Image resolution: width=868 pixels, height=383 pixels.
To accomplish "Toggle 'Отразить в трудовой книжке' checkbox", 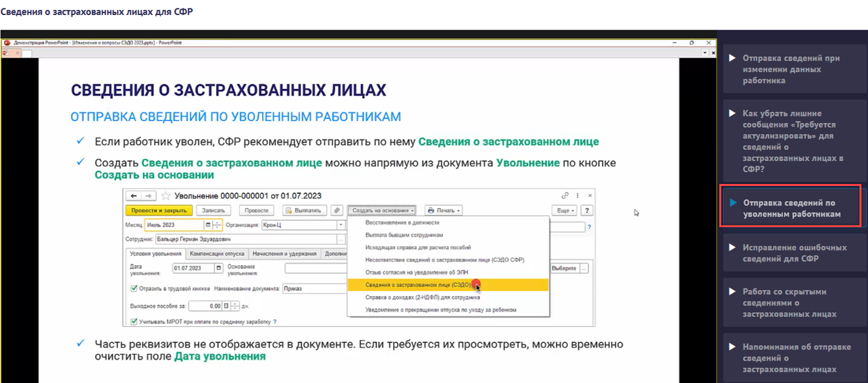I will pos(134,288).
